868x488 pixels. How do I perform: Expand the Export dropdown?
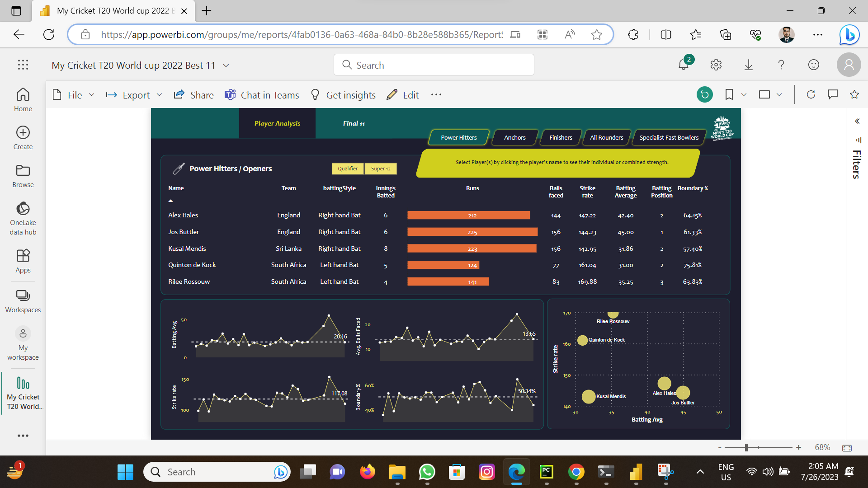159,95
